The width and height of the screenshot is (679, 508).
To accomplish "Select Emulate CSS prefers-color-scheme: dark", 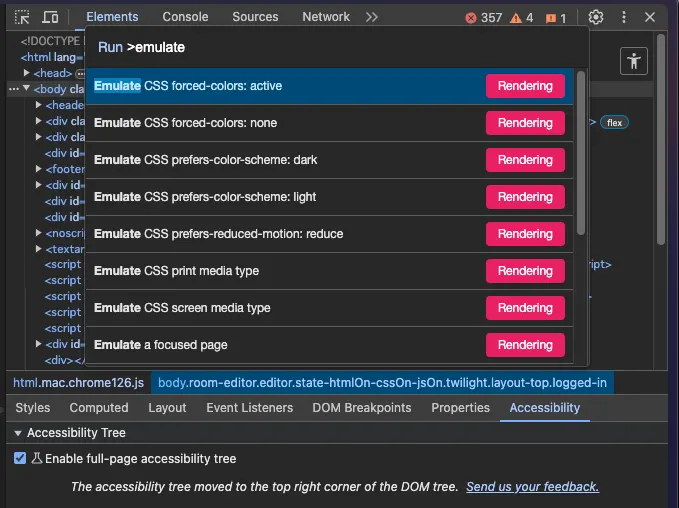I will (330, 160).
